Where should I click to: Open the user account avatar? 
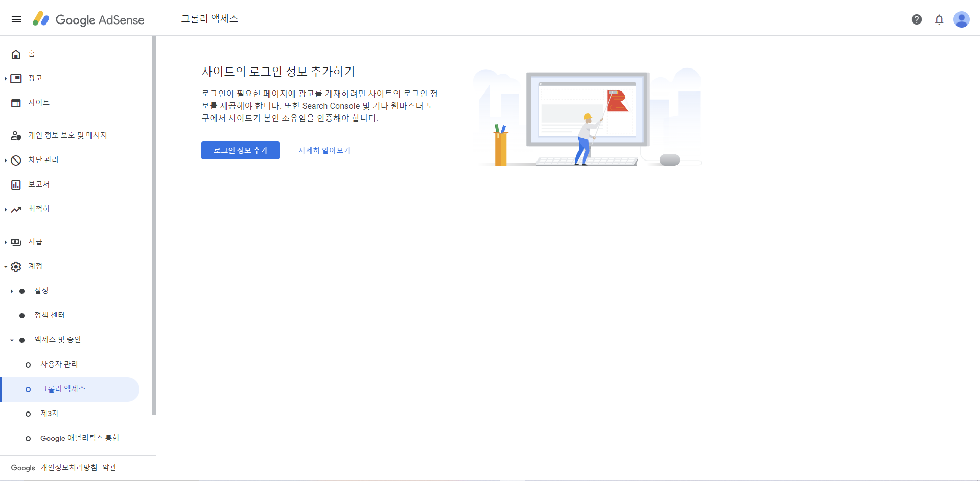click(962, 19)
